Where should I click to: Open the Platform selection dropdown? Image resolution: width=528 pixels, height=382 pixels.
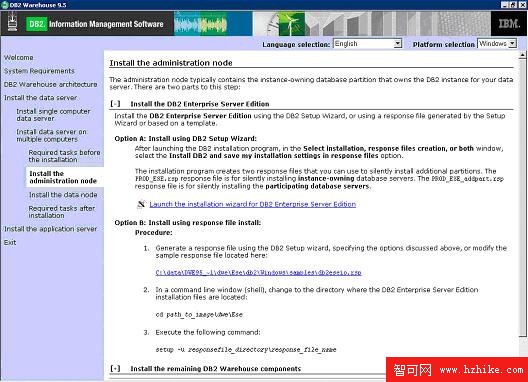click(497, 44)
